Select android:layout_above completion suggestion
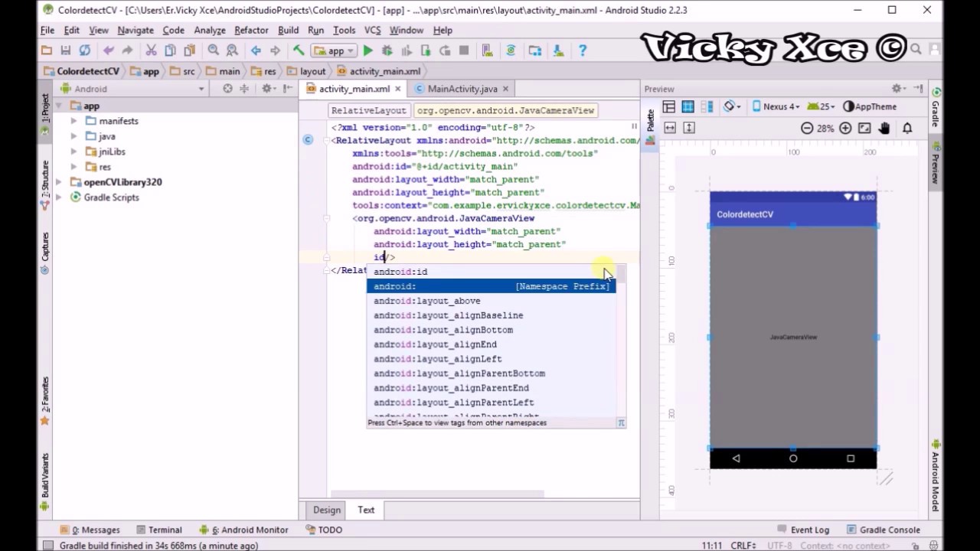Viewport: 980px width, 551px height. pos(491,301)
